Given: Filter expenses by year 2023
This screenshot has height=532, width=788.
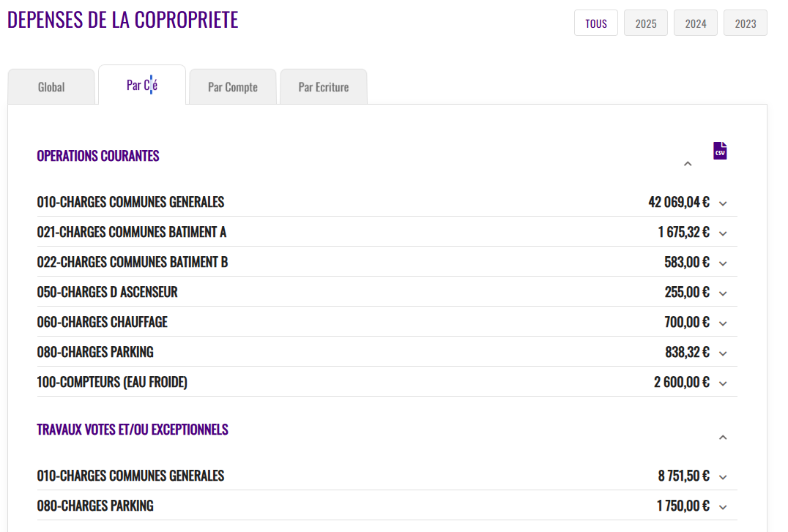Looking at the screenshot, I should pyautogui.click(x=746, y=23).
